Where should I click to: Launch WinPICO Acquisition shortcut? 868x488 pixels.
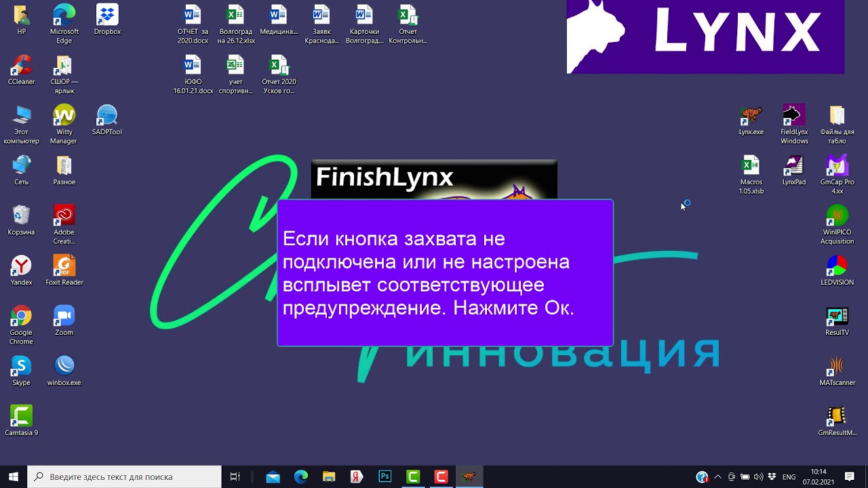point(837,224)
